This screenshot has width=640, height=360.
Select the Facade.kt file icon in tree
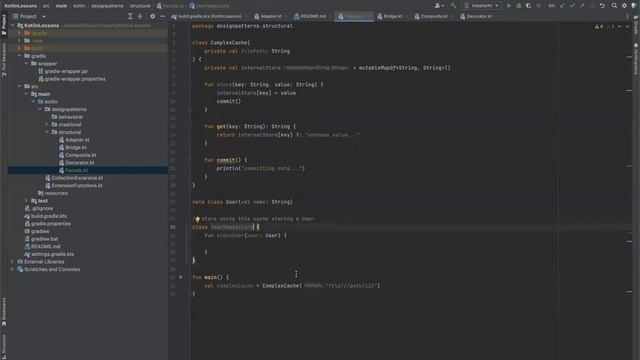tap(61, 170)
